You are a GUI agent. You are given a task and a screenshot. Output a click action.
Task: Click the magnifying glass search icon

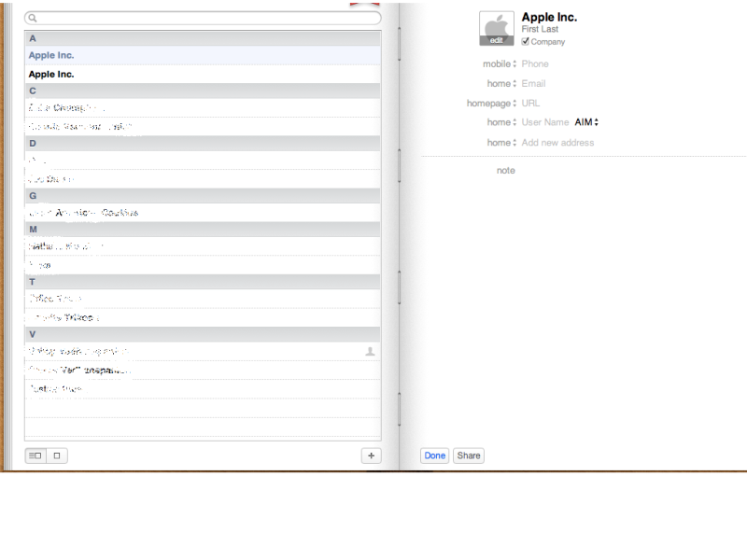33,18
